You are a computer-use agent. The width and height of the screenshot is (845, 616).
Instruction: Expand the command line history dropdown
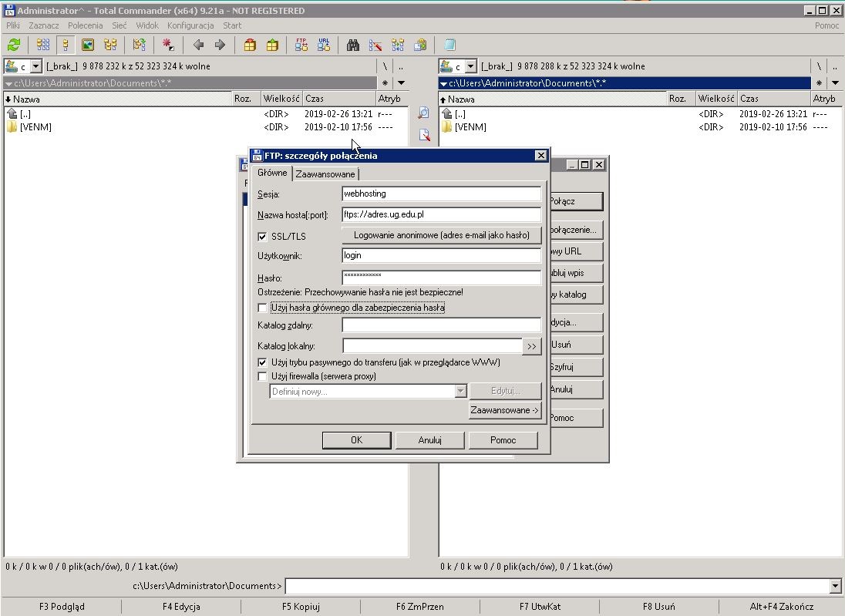click(x=835, y=587)
